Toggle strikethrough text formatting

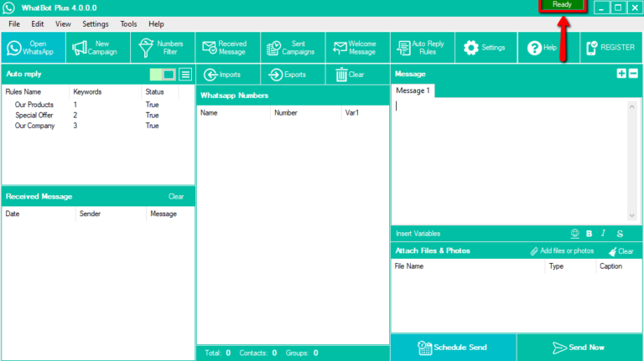coord(620,234)
